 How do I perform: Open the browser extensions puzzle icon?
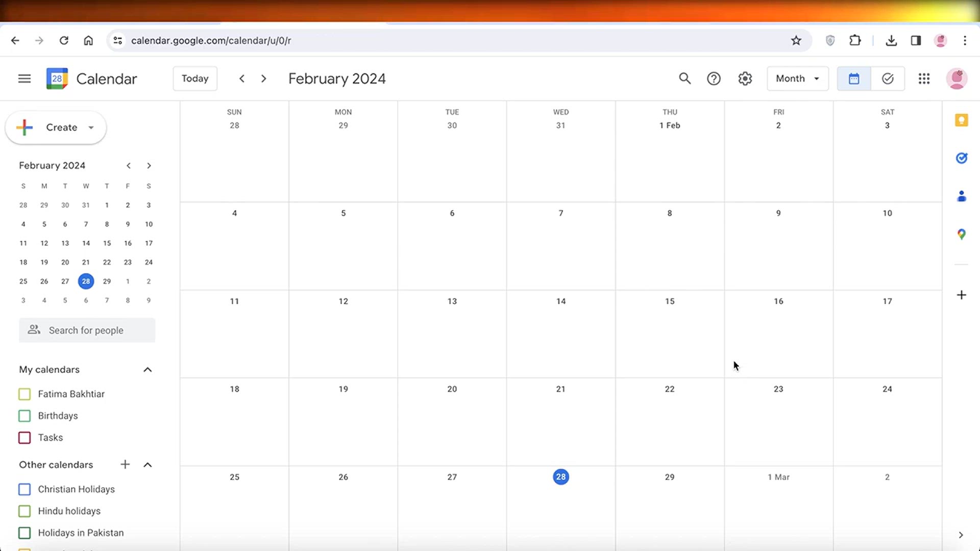[x=855, y=40]
